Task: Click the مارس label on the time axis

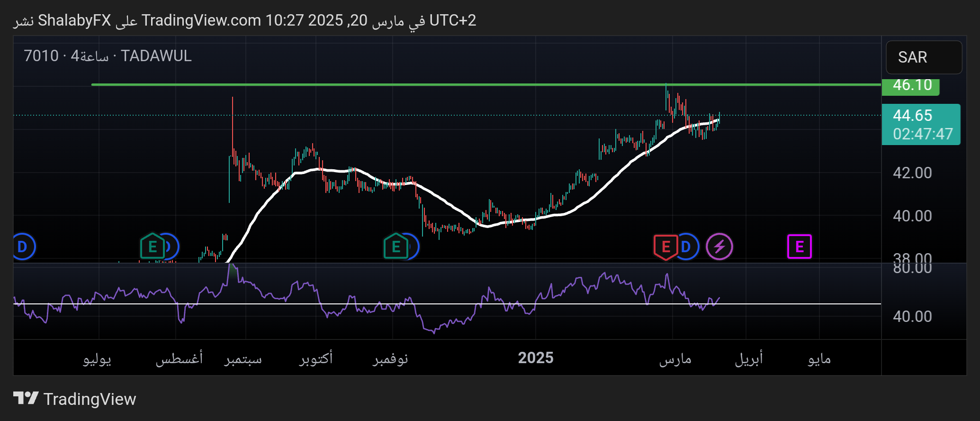Action: [675, 359]
